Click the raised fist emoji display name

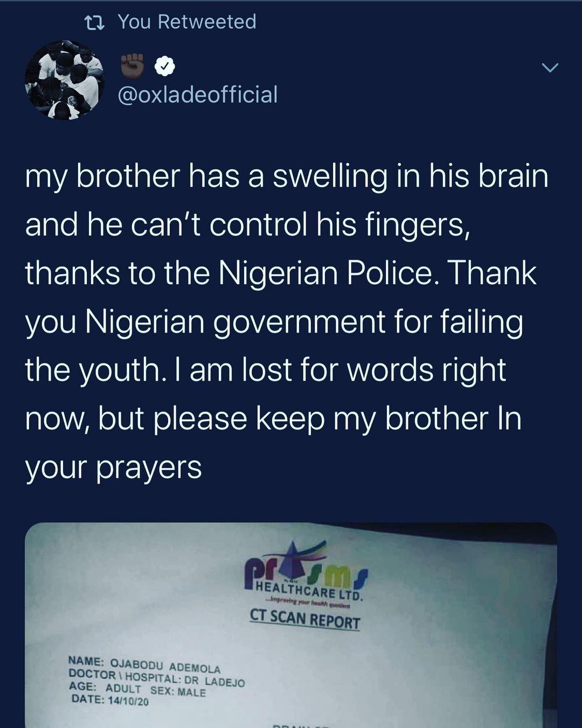(x=133, y=66)
